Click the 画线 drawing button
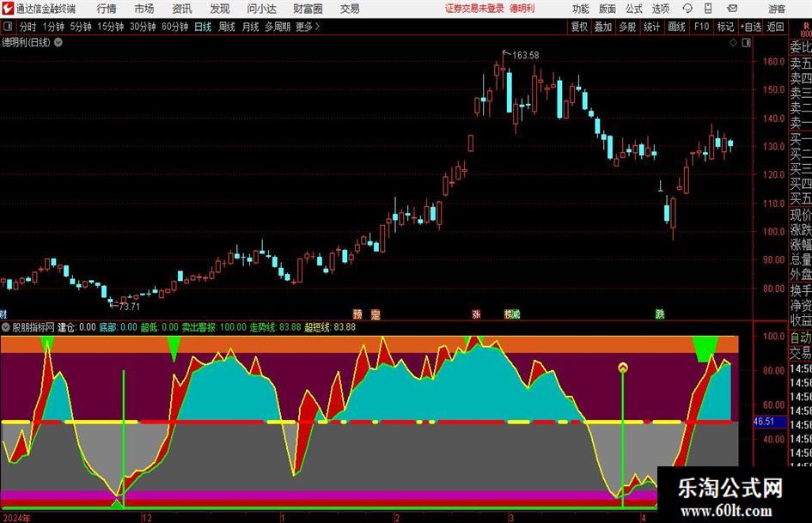The image size is (812, 523). tap(676, 27)
